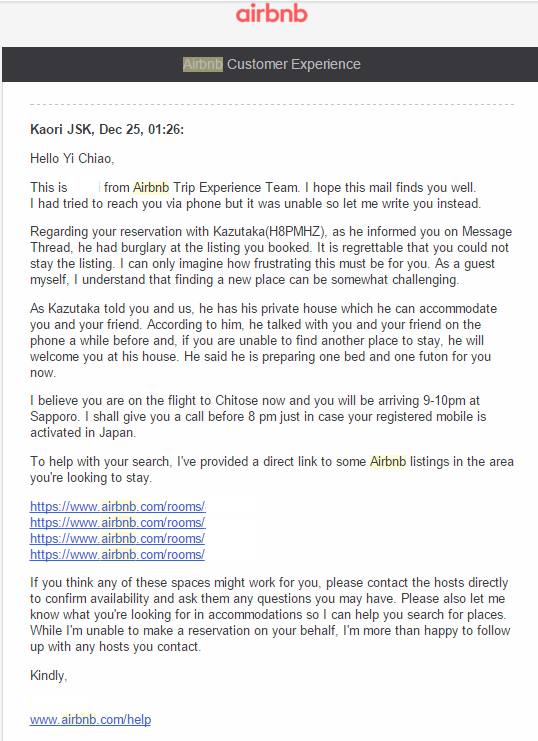Click highlighted Airbnb before Trip Experience Team

[151, 188]
